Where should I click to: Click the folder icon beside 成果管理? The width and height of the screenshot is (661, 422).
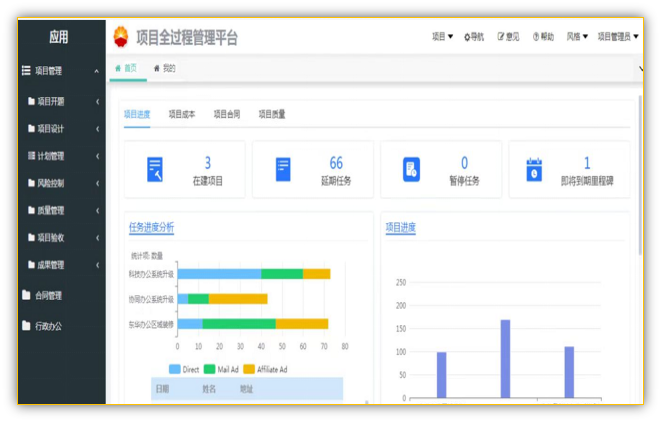[31, 265]
